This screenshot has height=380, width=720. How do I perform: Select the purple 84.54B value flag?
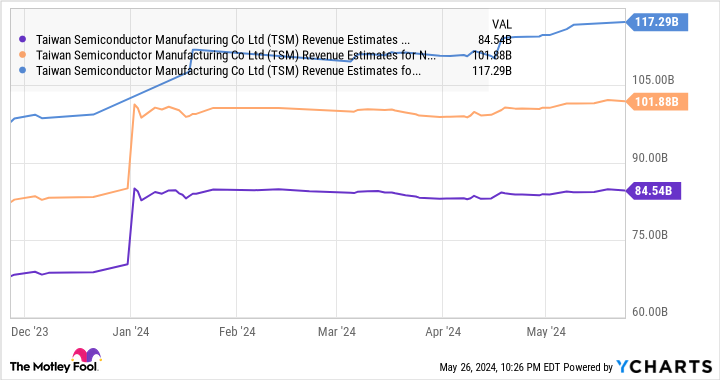point(654,190)
